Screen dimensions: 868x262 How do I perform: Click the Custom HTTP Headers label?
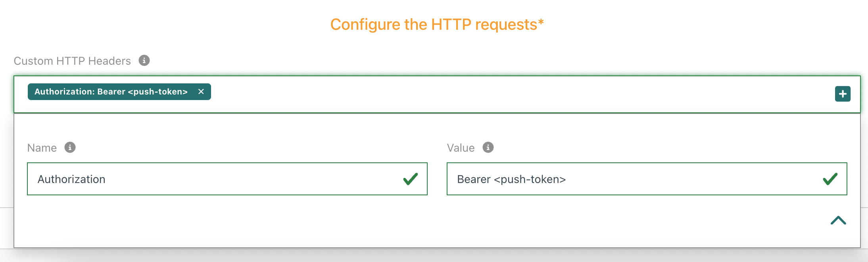click(x=72, y=61)
